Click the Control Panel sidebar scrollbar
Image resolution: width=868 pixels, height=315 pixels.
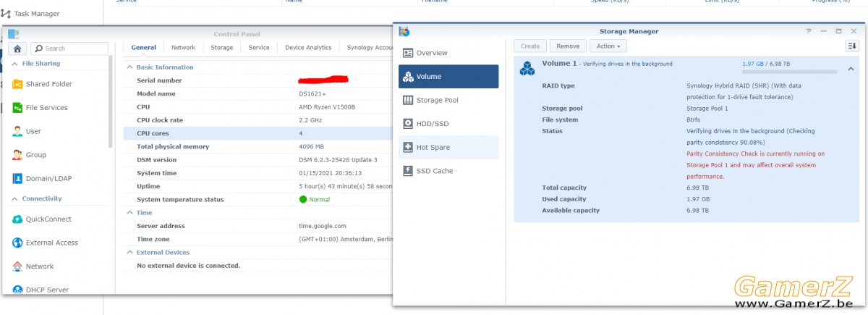[111, 101]
